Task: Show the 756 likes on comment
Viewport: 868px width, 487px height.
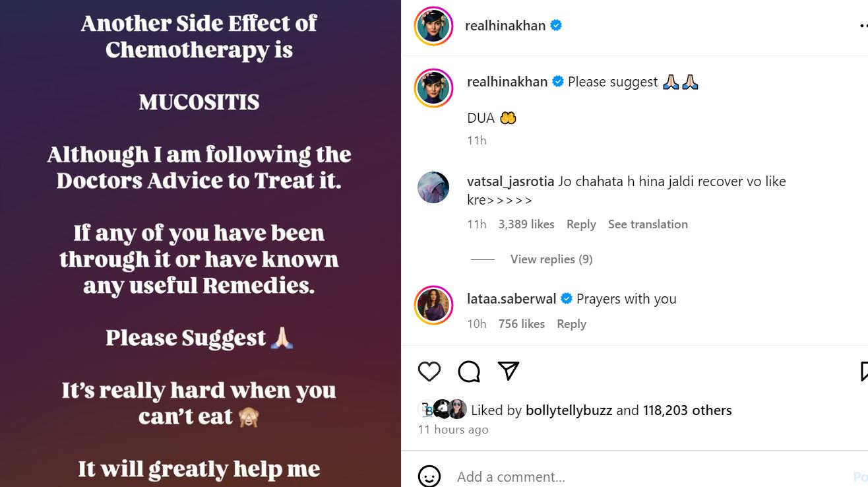Action: (522, 324)
